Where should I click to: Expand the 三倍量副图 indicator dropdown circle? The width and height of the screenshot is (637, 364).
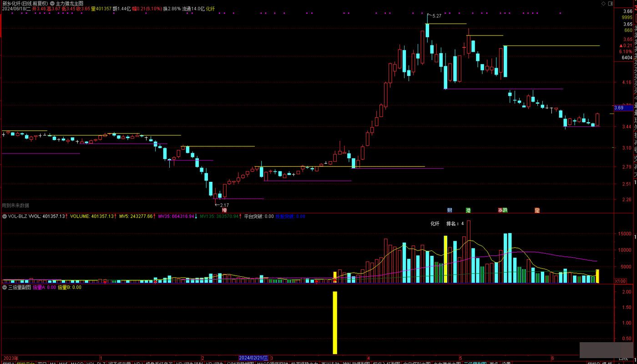[4, 287]
